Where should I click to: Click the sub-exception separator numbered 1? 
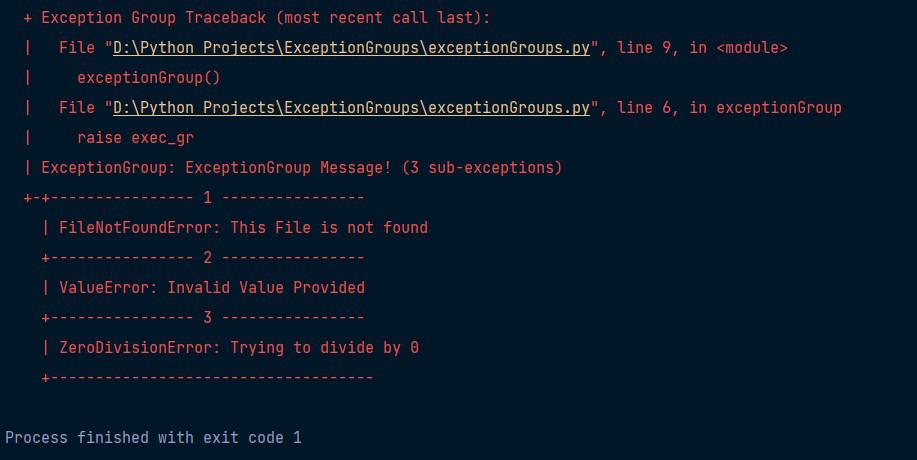pos(194,198)
